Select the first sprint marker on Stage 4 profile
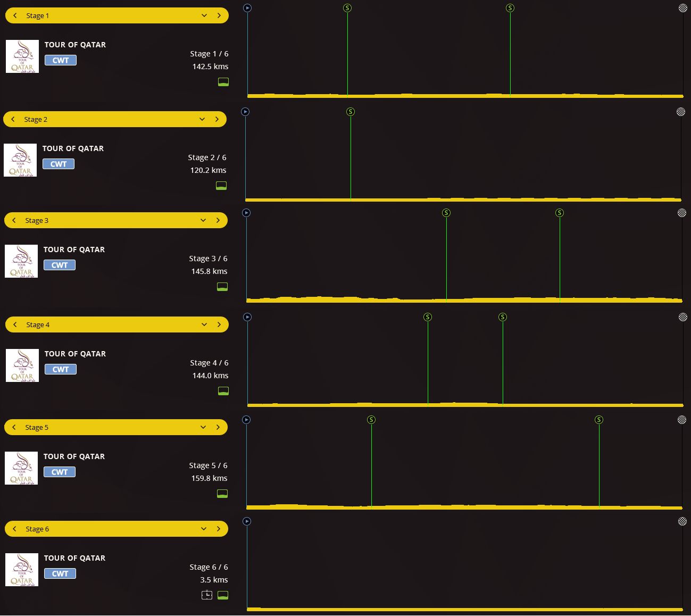This screenshot has height=616, width=691. coord(428,317)
